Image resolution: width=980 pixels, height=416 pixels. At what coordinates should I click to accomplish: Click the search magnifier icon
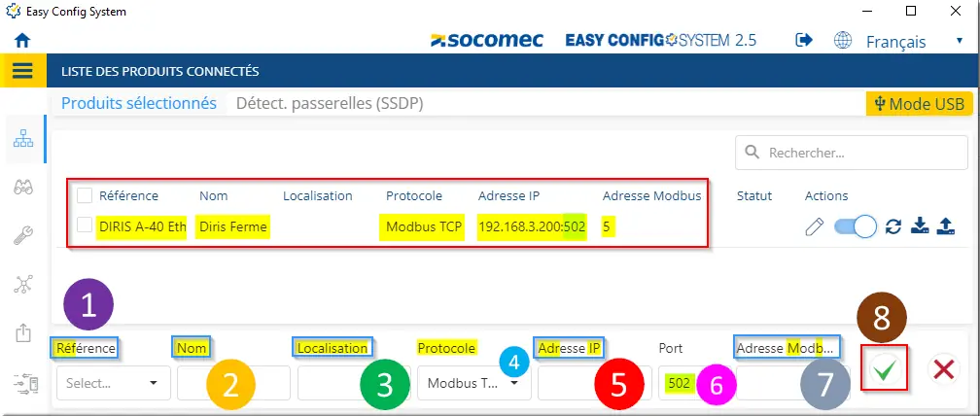pyautogui.click(x=753, y=153)
